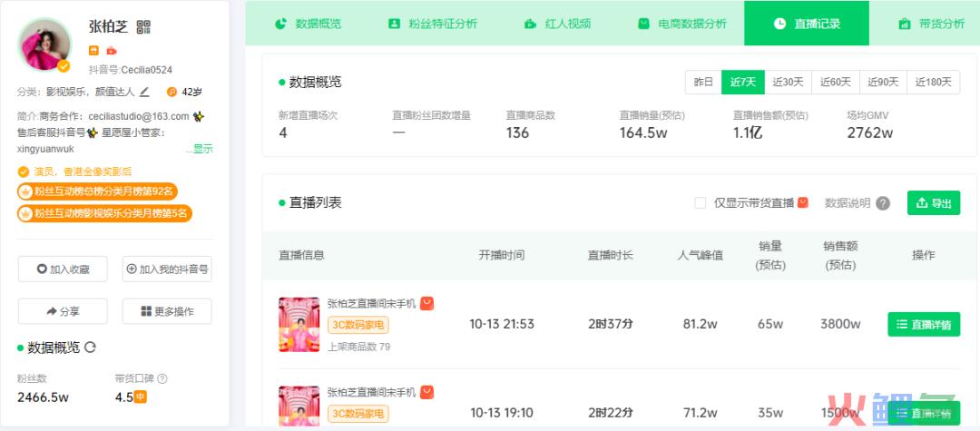
Task: Click the 直播时长 column header
Action: [x=611, y=255]
